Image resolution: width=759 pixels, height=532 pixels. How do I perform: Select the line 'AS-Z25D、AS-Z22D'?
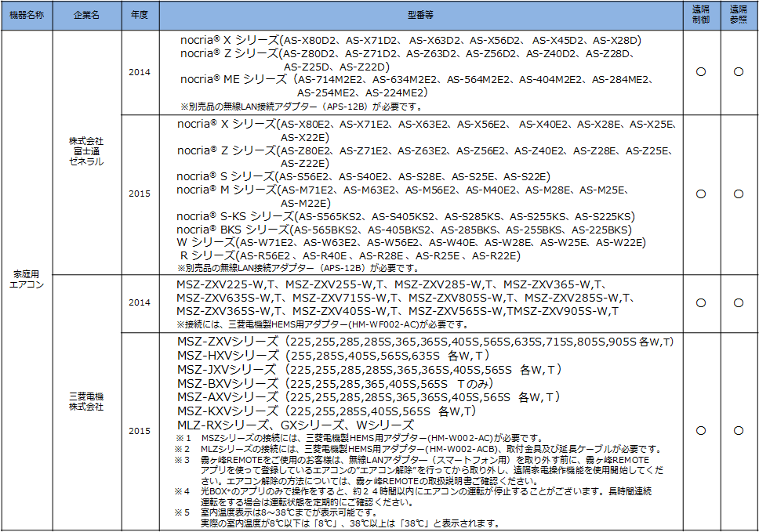point(337,67)
